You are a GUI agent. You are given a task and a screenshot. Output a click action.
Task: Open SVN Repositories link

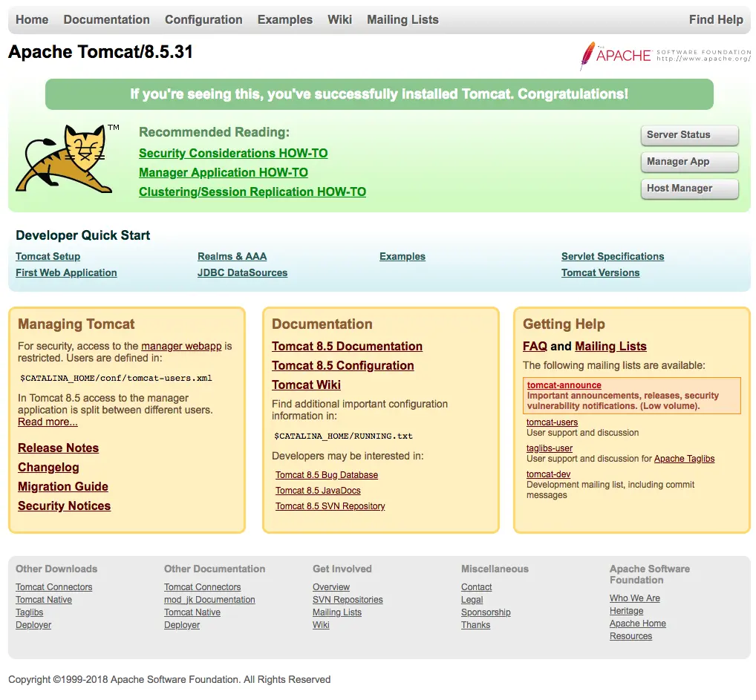(x=347, y=599)
